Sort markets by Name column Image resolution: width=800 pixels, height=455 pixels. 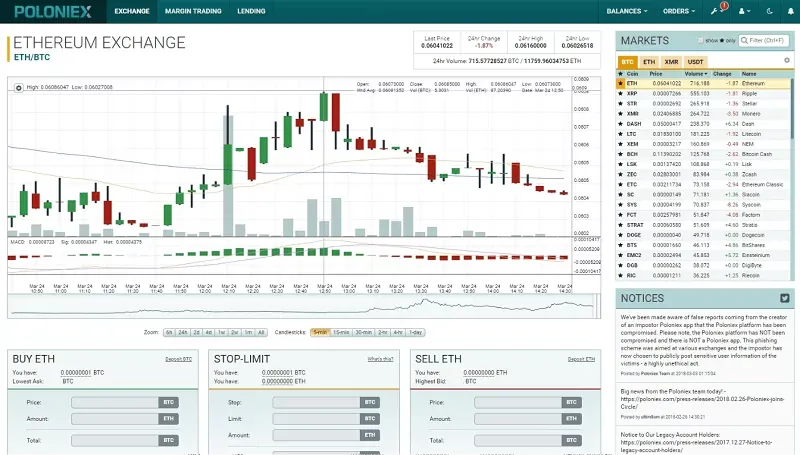(749, 74)
